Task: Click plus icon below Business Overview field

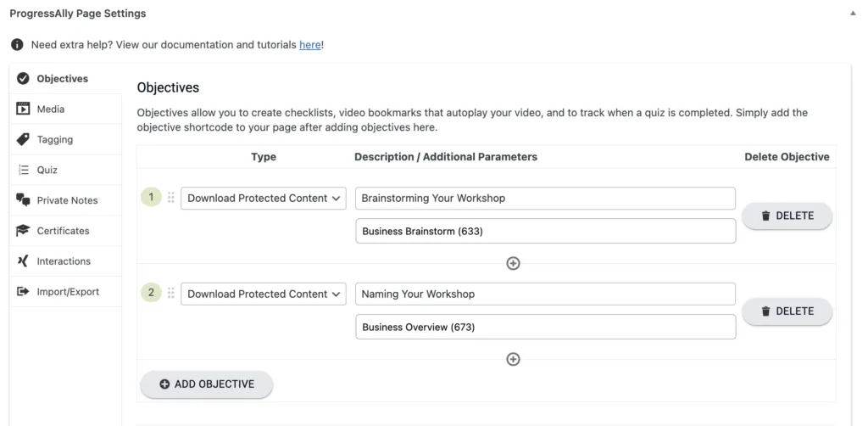Action: [x=513, y=359]
